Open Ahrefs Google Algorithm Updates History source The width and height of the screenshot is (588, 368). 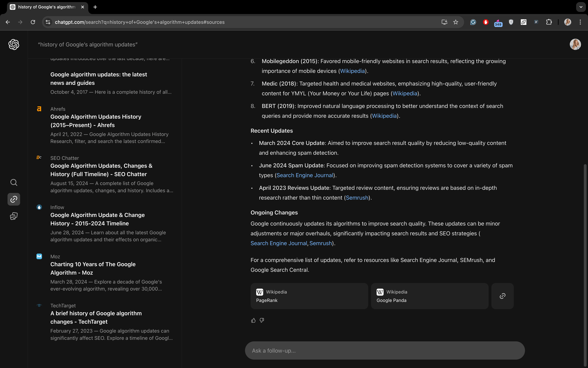click(x=96, y=121)
